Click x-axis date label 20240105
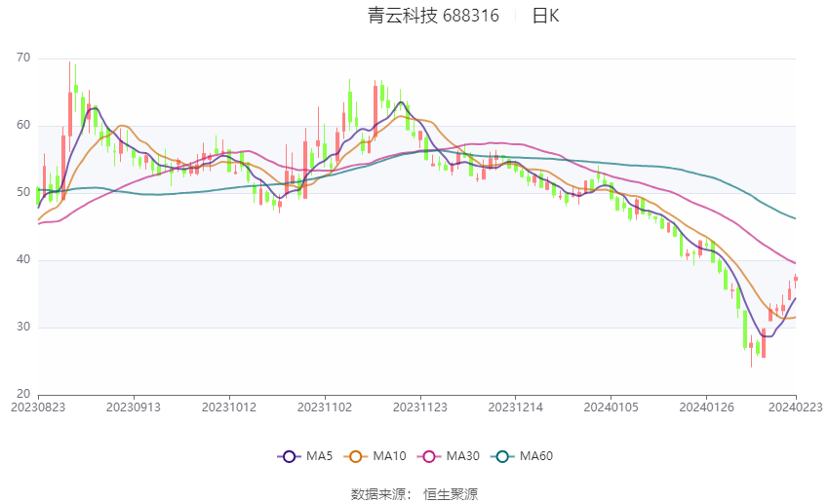The image size is (829, 504). 611,407
